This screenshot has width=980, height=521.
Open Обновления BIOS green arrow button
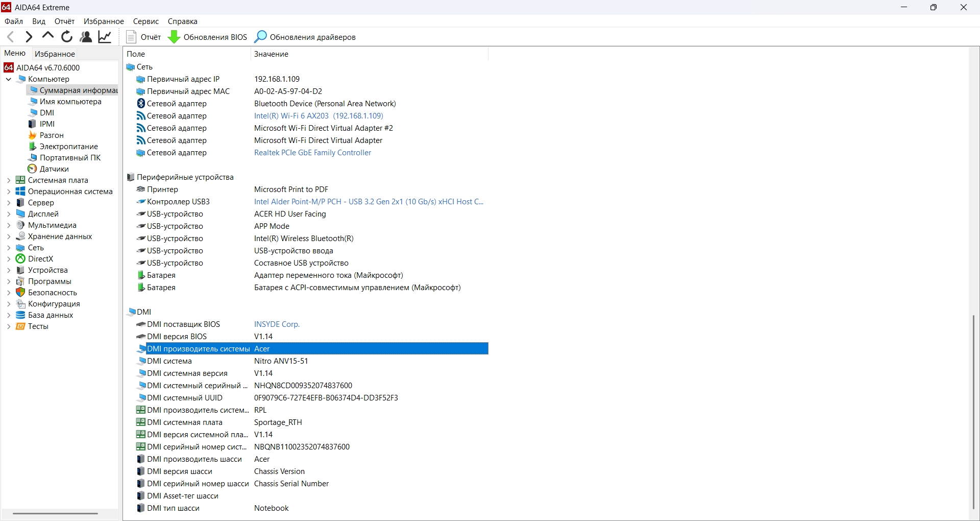208,37
